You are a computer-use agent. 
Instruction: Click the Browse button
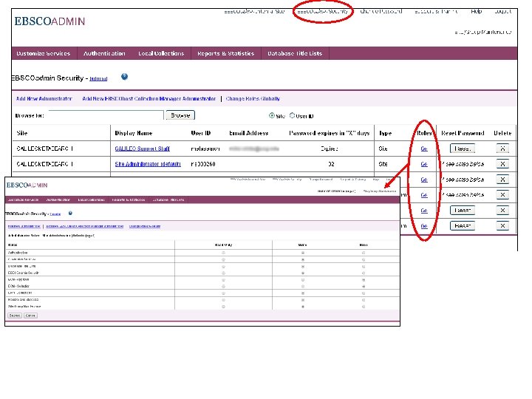(180, 115)
